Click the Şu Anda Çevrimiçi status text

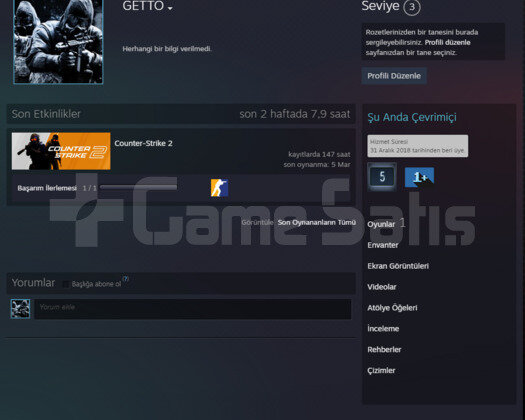pos(412,117)
